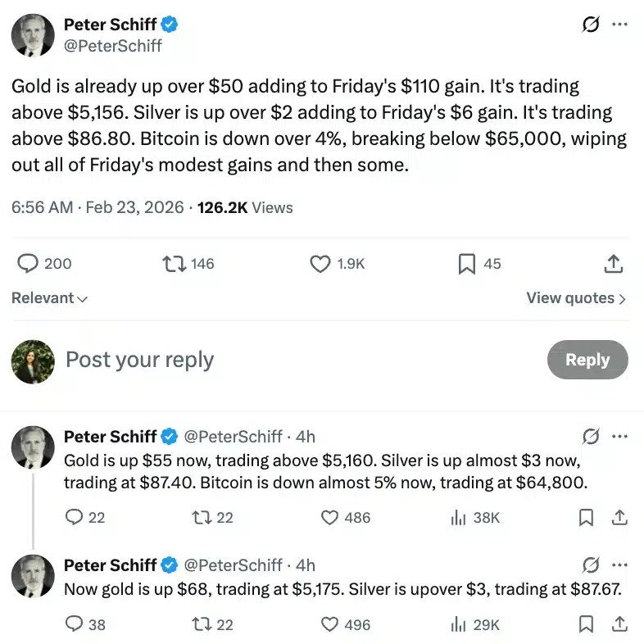This screenshot has width=644, height=644.
Task: Click the @PeterSchiff handle on main post
Action: click(113, 46)
